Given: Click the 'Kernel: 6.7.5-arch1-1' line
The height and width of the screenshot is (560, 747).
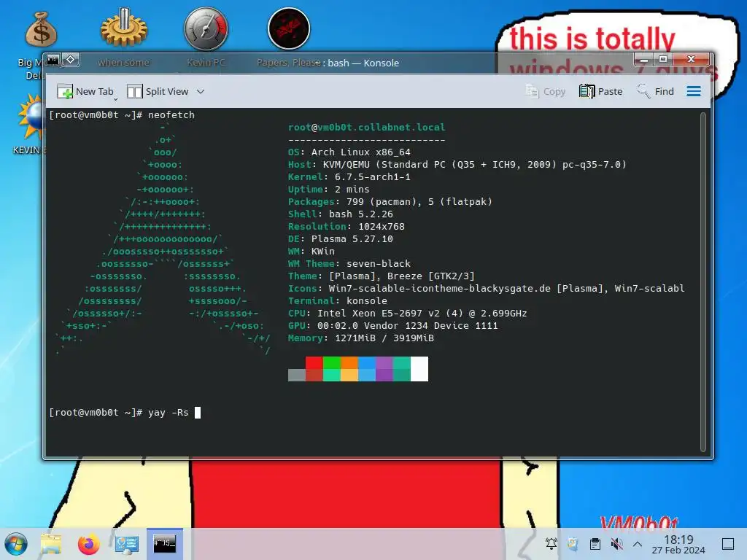Looking at the screenshot, I should 349,176.
